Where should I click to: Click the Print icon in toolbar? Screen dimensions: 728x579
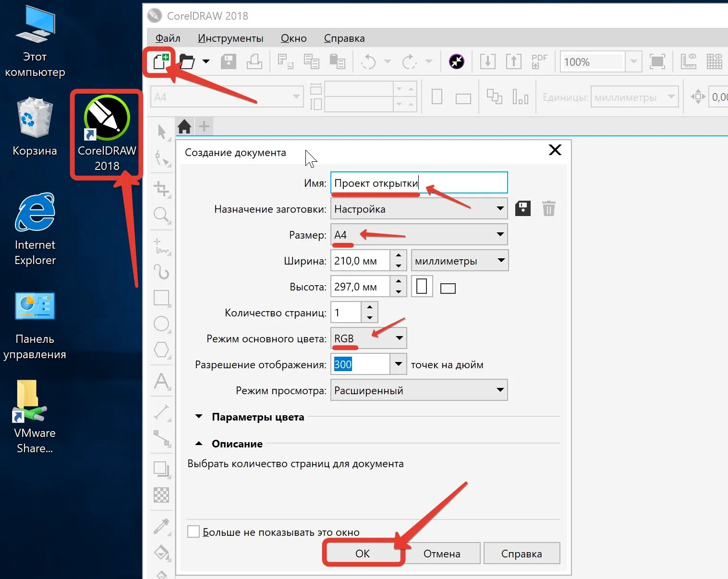point(255,61)
